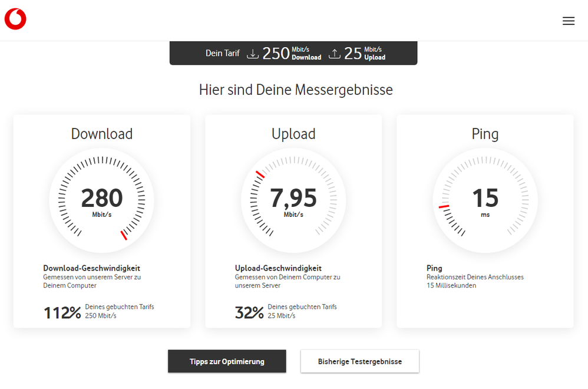
Task: Click the download arrow icon in tariff bar
Action: [253, 53]
